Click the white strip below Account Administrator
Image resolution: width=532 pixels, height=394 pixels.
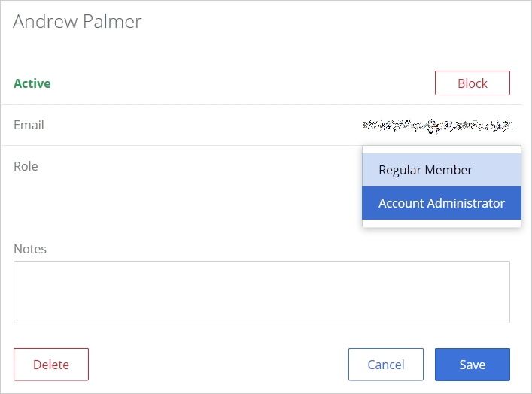pos(441,223)
